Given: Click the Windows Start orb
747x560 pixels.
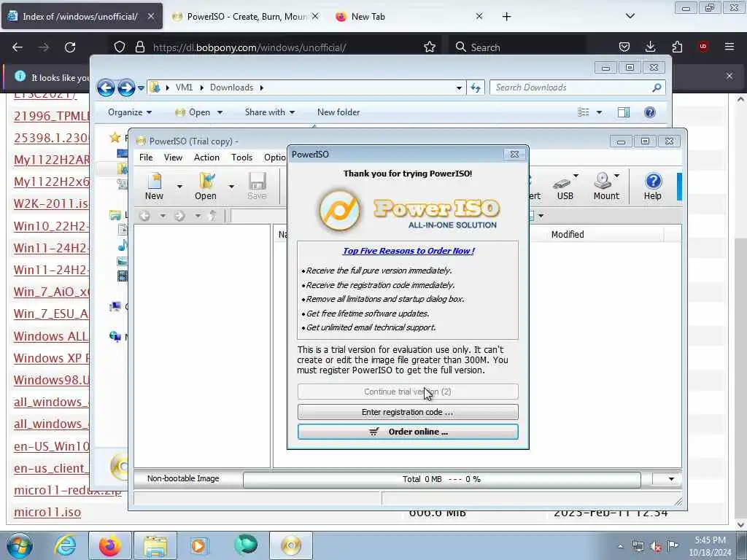Looking at the screenshot, I should (20, 545).
